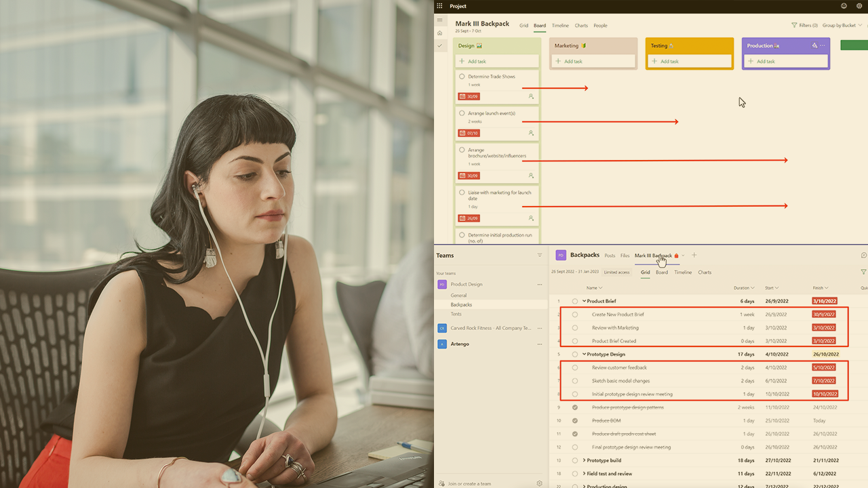Click the feedback smiley icon

[x=844, y=6]
